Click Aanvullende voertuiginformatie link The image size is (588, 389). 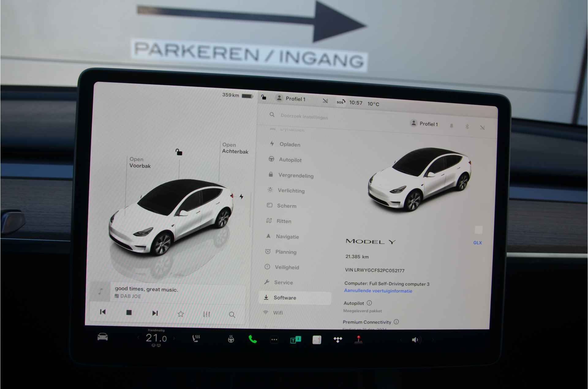[378, 291]
